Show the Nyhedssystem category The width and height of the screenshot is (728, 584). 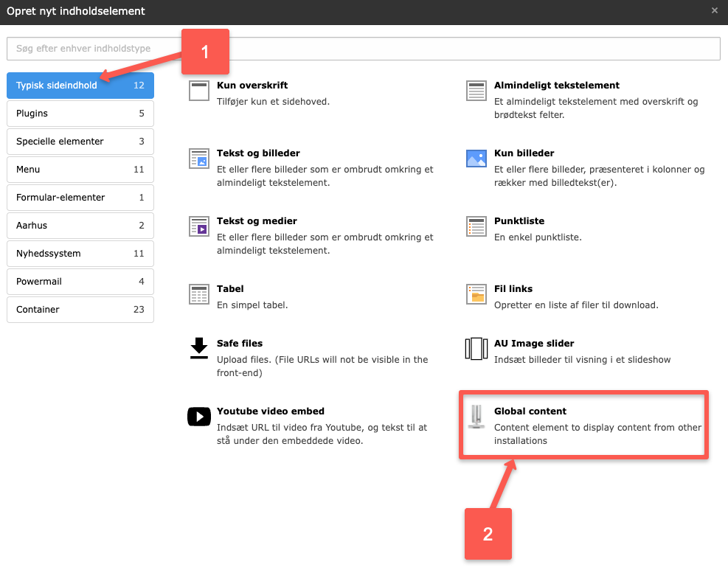click(x=80, y=254)
